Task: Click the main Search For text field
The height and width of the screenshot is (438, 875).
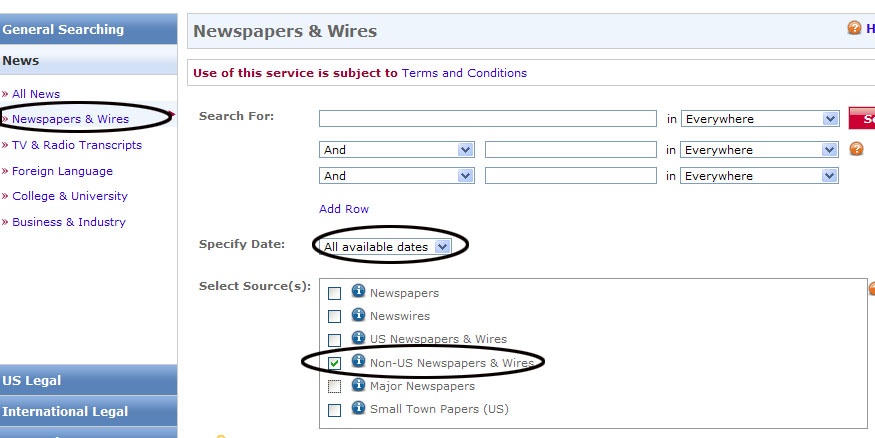Action: point(488,118)
